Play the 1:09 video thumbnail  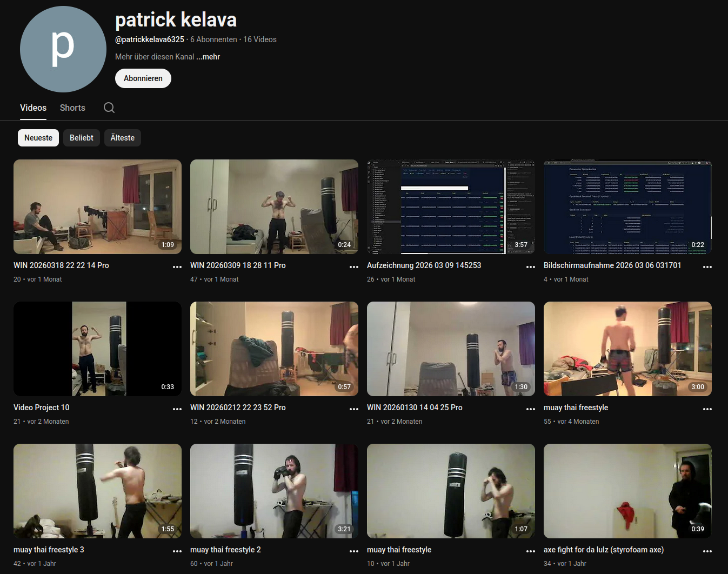[97, 206]
